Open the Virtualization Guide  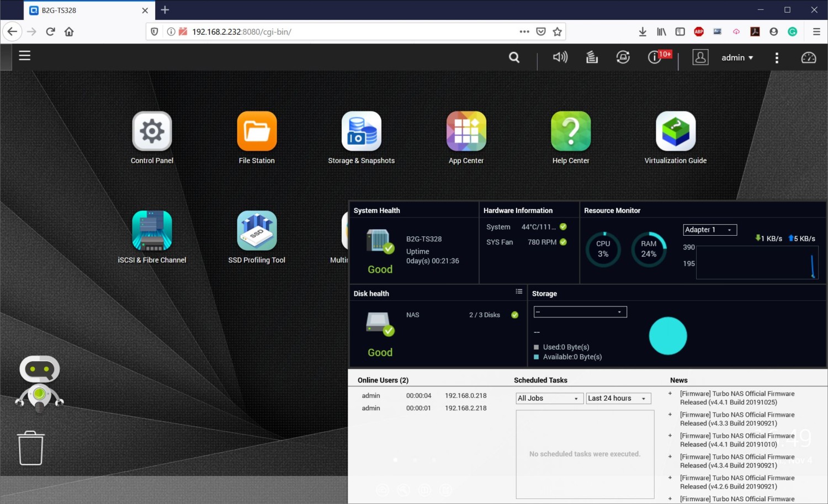pyautogui.click(x=676, y=131)
